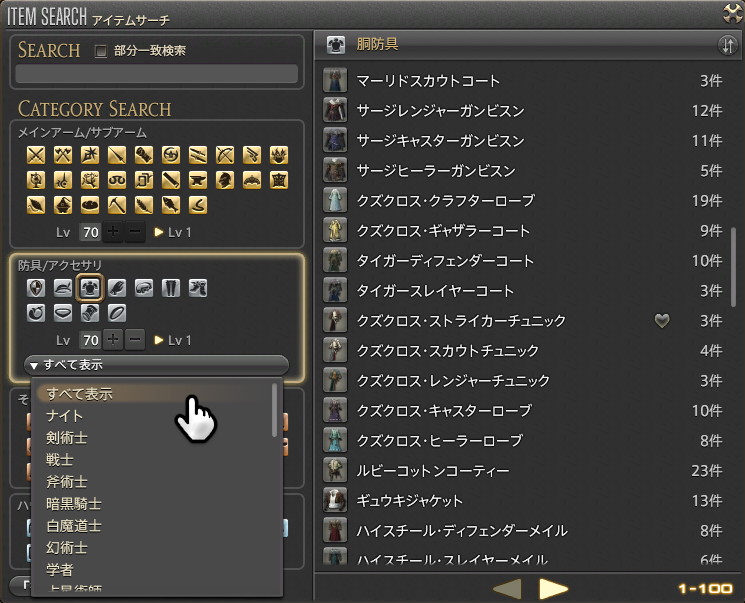Click the search text input field
Viewport: 745px width, 603px height.
157,74
